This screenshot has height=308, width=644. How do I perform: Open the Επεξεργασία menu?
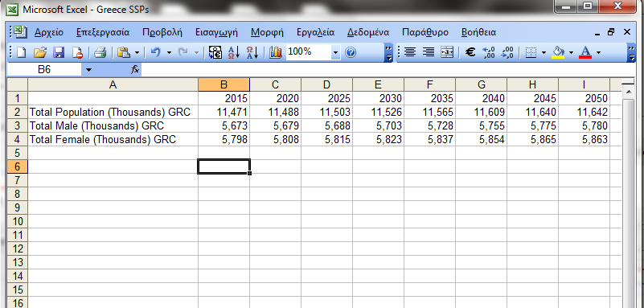pyautogui.click(x=103, y=32)
